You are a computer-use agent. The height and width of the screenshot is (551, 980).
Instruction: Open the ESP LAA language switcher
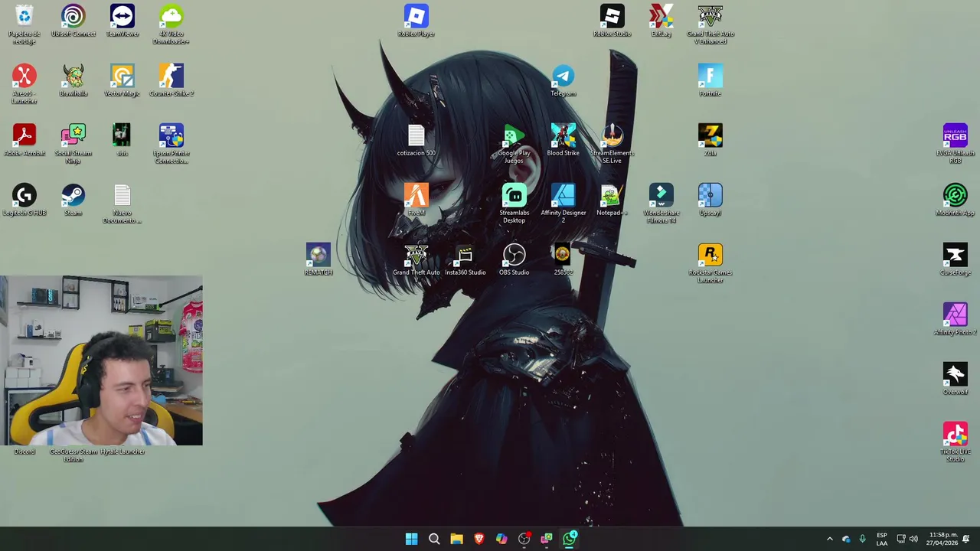(x=882, y=539)
